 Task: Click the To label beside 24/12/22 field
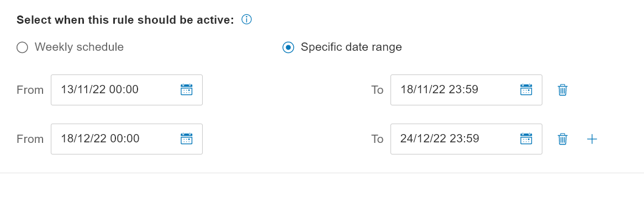[377, 139]
